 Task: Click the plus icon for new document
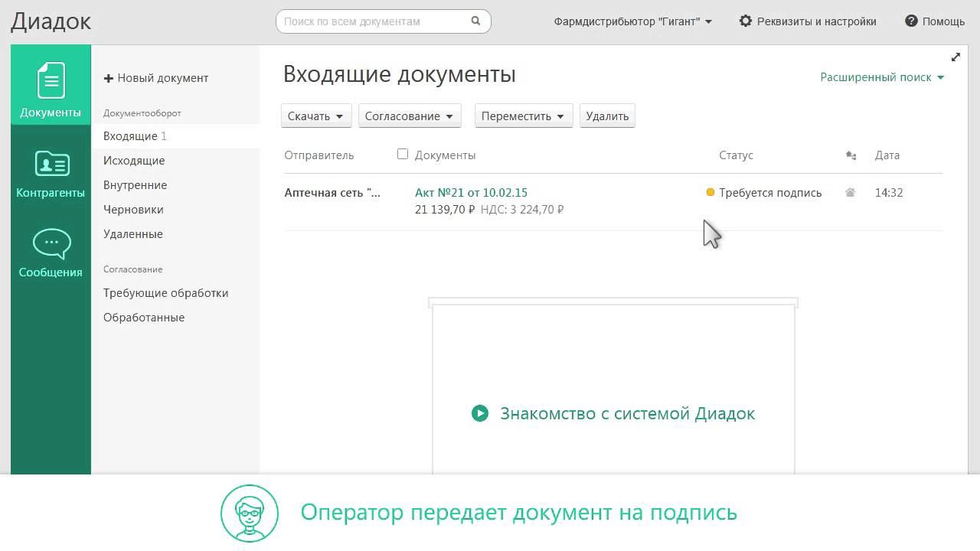109,78
